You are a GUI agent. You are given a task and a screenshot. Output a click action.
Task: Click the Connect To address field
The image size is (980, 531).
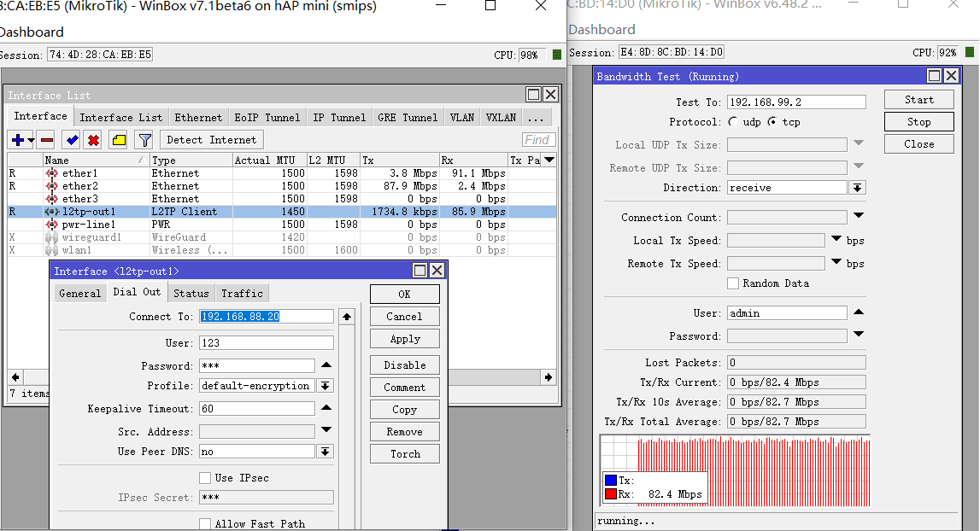tap(266, 317)
